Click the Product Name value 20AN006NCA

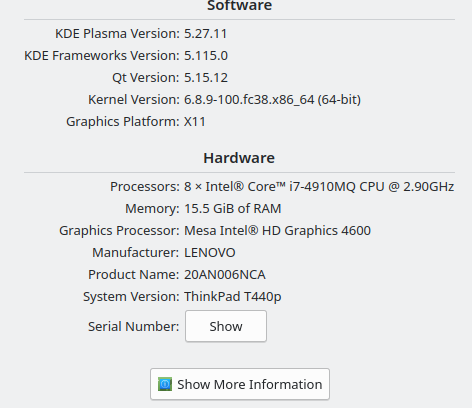coord(225,275)
